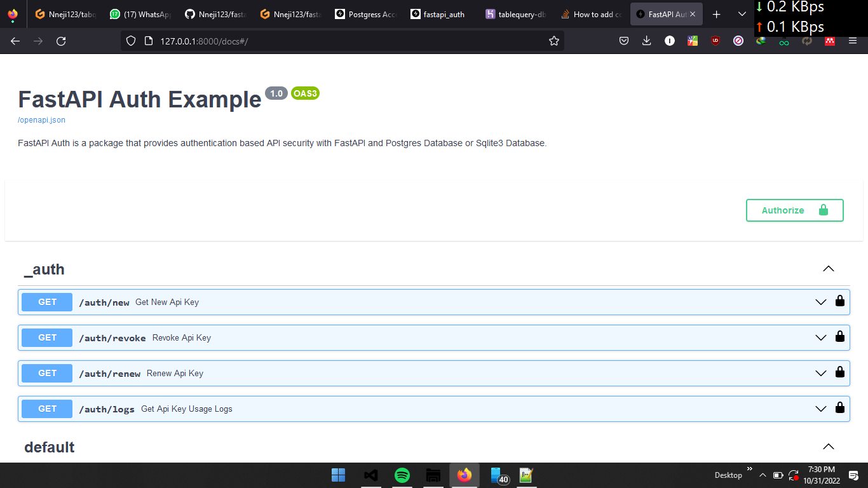This screenshot has width=868, height=488.
Task: Collapse the _auth section
Action: [829, 269]
